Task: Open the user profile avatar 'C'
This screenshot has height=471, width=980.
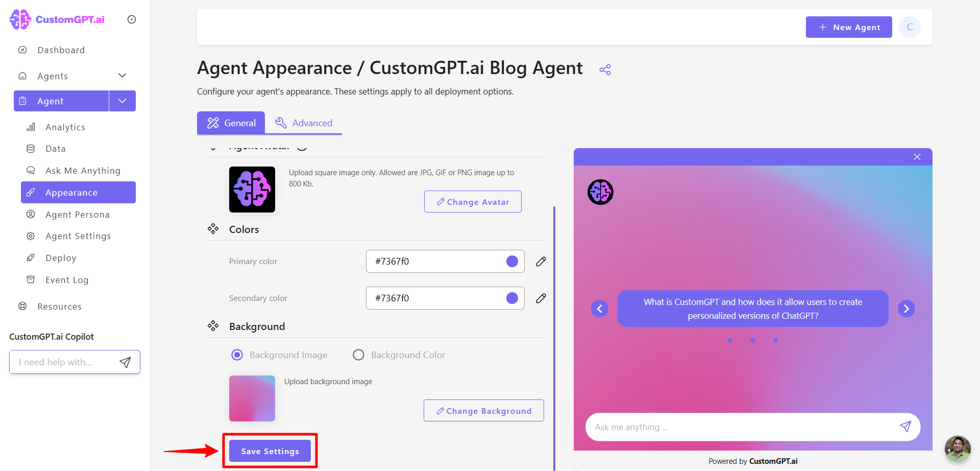Action: (910, 27)
